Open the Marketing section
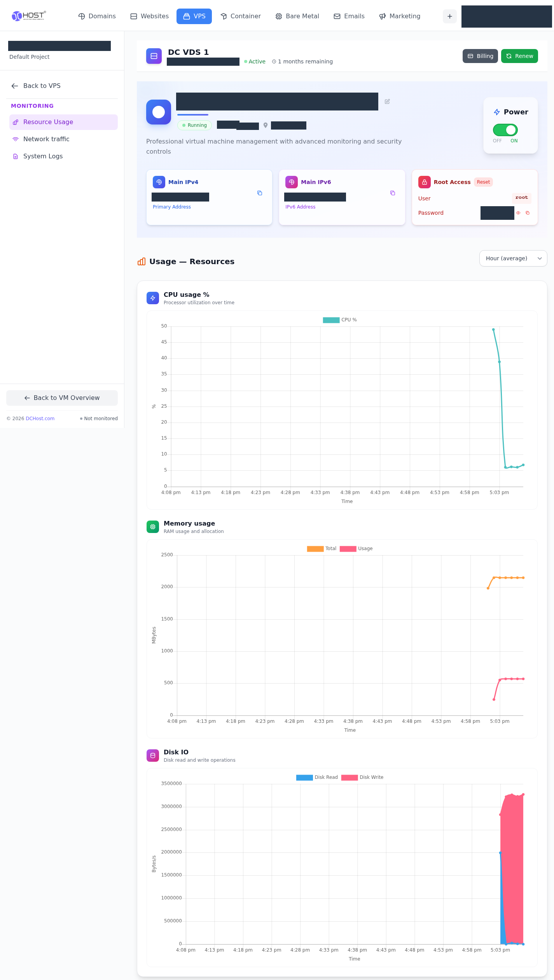Image resolution: width=554 pixels, height=980 pixels. tap(400, 16)
